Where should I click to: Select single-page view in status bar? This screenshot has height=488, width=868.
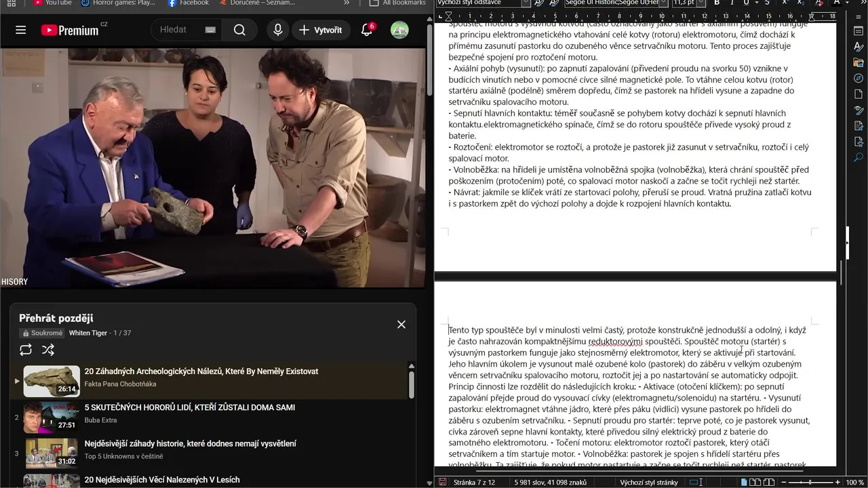(x=745, y=483)
